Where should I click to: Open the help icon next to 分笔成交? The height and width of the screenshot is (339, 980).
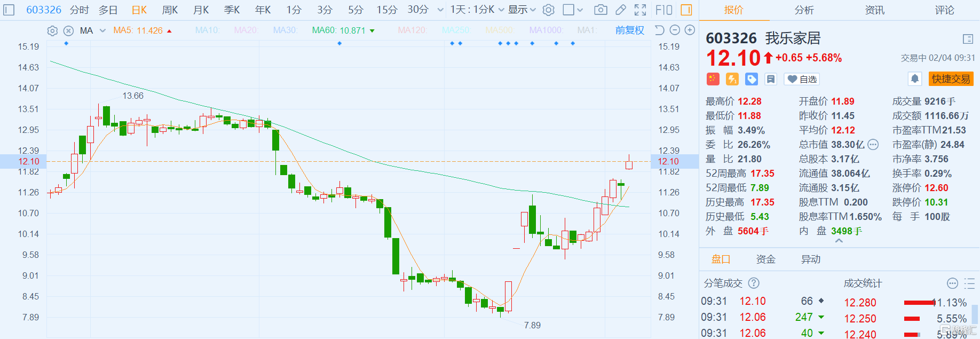coord(754,283)
